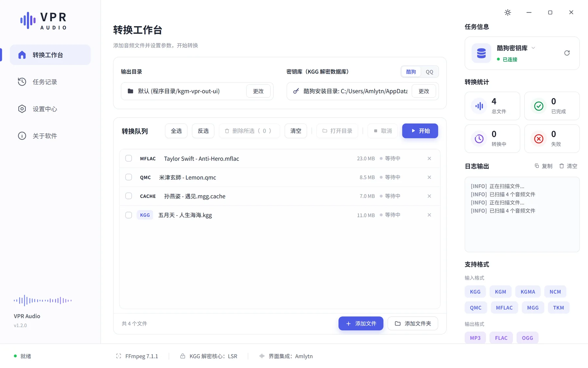Viewport: 588px width, 368px height.
Task: Remove Taylor Swift - Anti-Hero.mflac from queue
Action: point(429,158)
